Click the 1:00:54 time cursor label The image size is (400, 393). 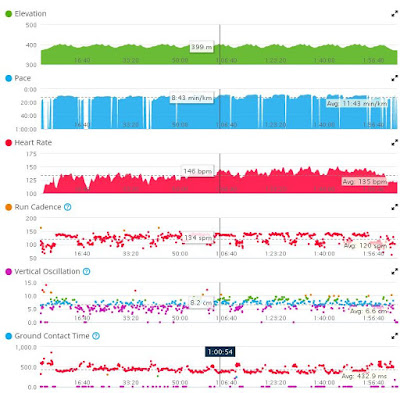220,352
